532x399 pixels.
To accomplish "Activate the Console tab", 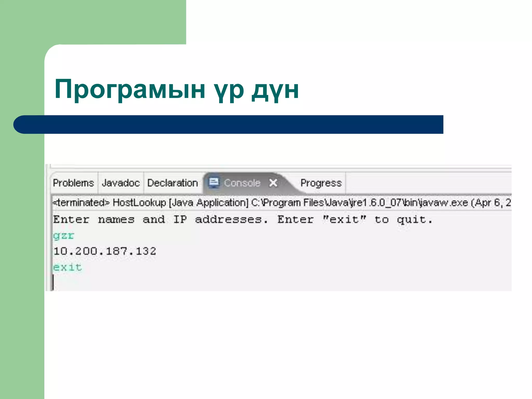I will [x=242, y=183].
